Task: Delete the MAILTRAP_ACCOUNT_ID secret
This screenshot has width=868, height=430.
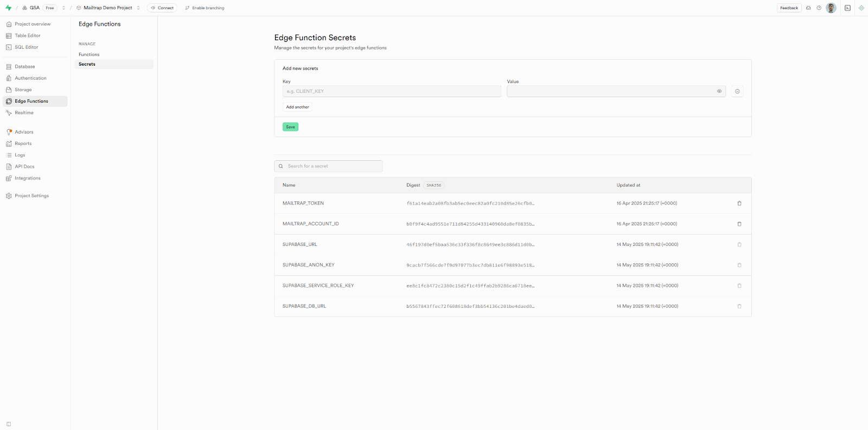Action: coord(739,224)
